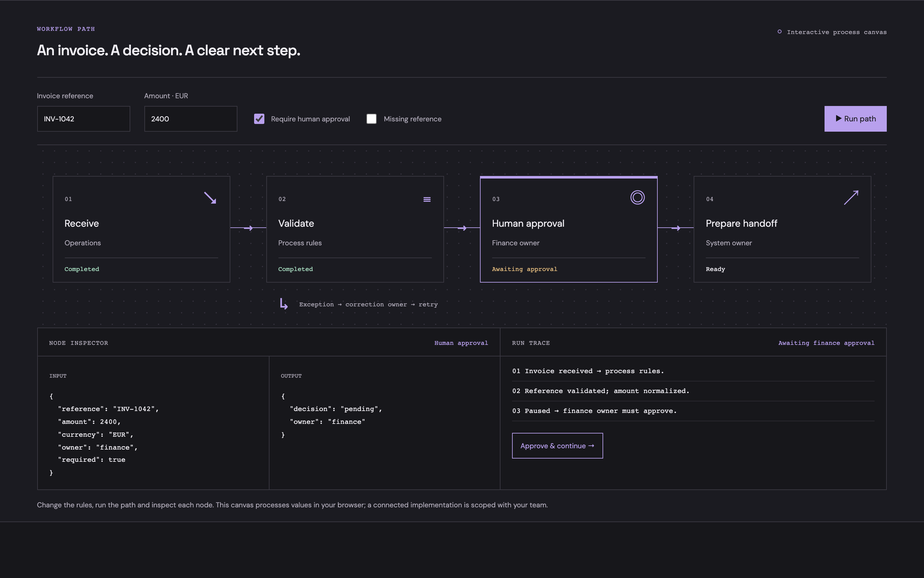The image size is (924, 578).
Task: Click Awaiting finance approval in Run Trace header
Action: tap(826, 343)
